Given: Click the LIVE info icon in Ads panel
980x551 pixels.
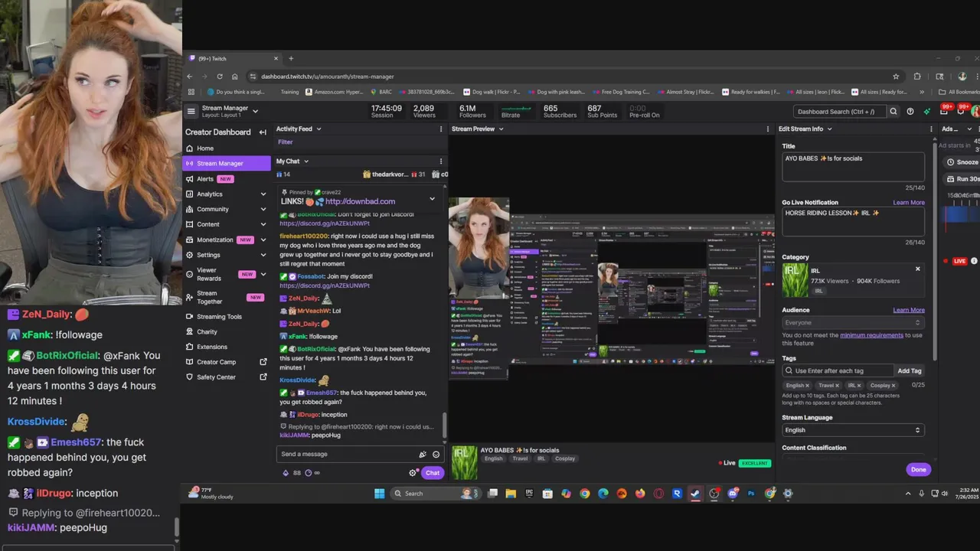Looking at the screenshot, I should click(974, 261).
